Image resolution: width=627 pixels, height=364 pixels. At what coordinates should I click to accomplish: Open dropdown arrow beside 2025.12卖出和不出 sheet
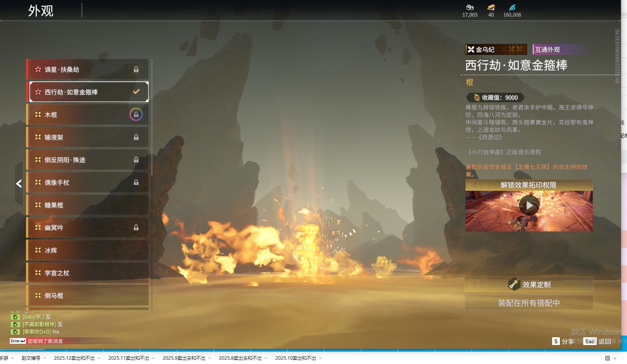(x=99, y=358)
